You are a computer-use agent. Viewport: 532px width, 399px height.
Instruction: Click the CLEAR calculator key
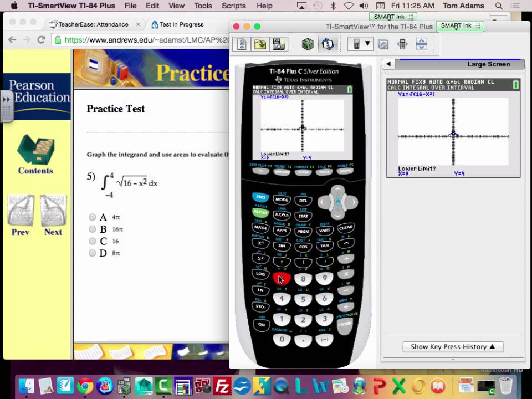tap(346, 228)
